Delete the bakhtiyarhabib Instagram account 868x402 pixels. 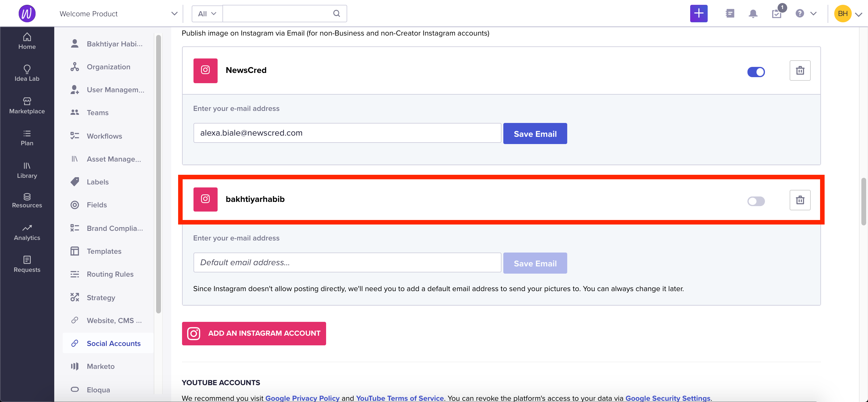[800, 200]
